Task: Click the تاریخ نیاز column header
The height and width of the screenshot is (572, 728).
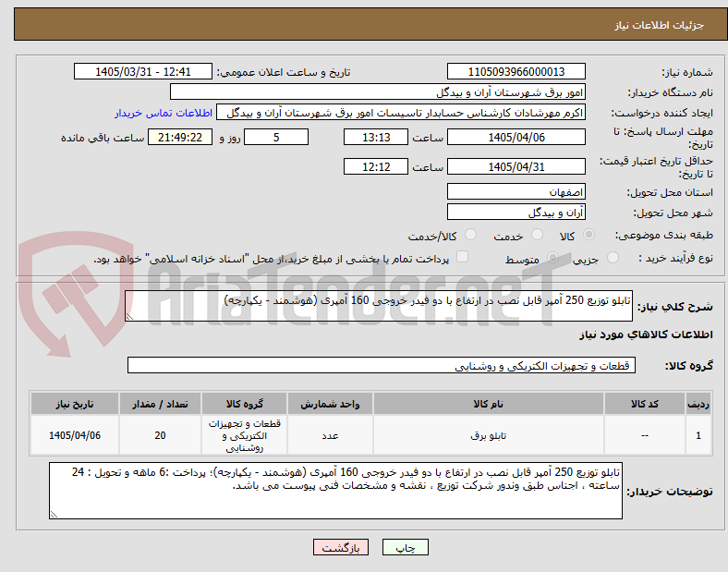Action: click(74, 404)
